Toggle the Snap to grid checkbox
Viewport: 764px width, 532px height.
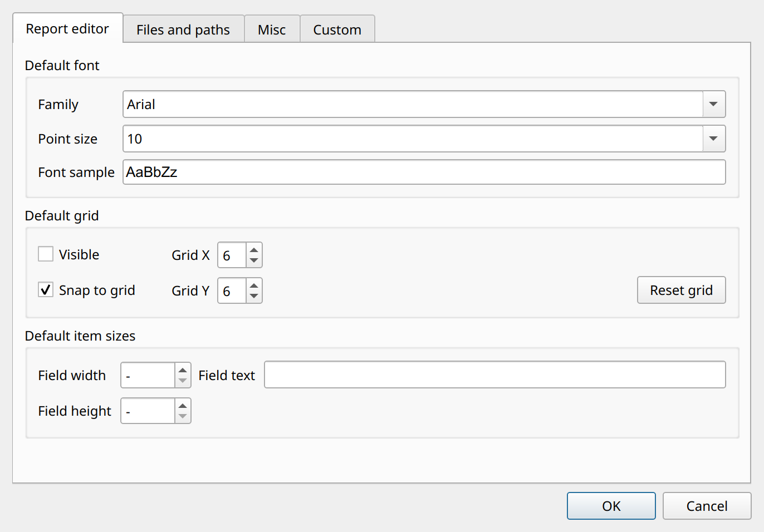[x=46, y=290]
